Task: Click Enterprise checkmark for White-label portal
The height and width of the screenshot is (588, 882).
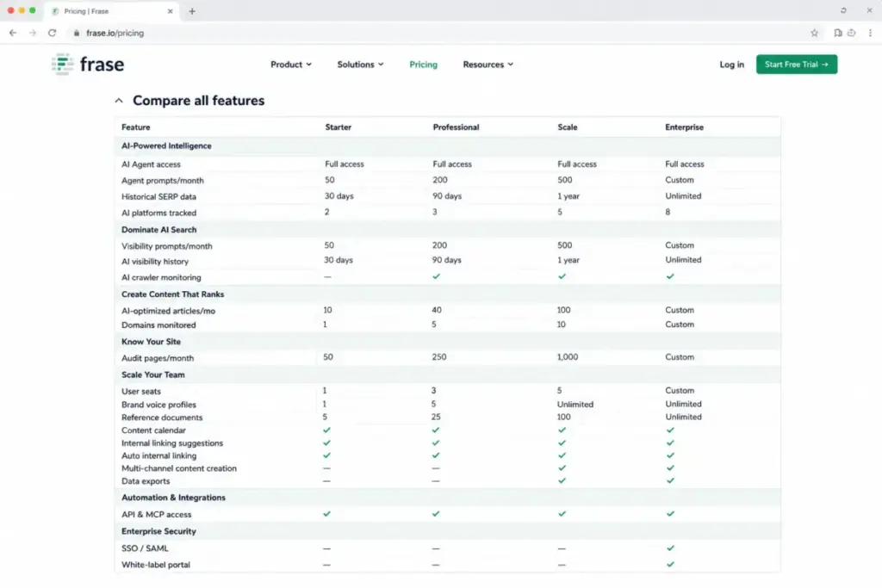Action: click(670, 565)
